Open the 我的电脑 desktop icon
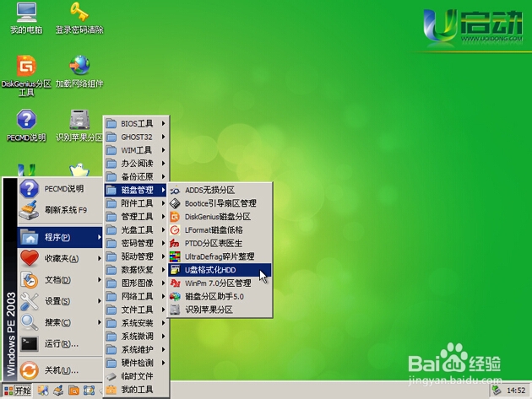Image resolution: width=532 pixels, height=399 pixels. click(26, 18)
